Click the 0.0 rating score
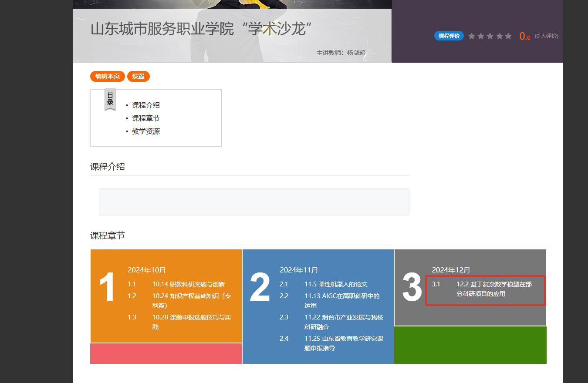This screenshot has width=588, height=383. 525,36
